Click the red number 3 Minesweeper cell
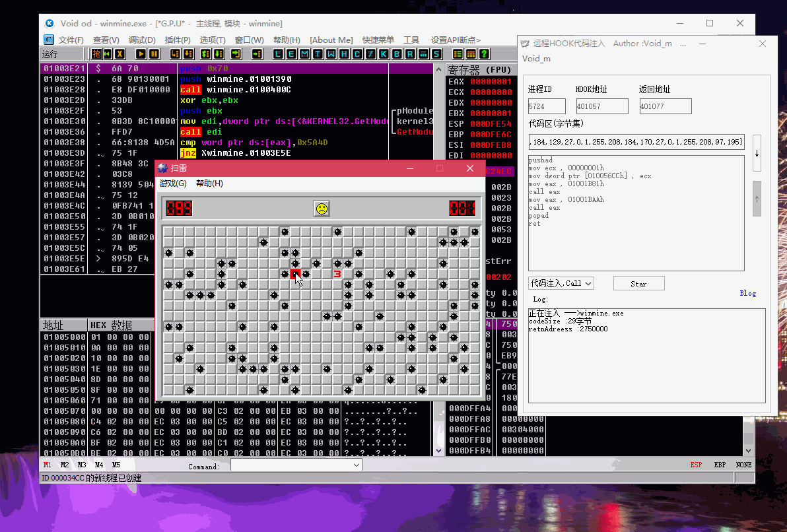The width and height of the screenshot is (787, 532). click(337, 273)
